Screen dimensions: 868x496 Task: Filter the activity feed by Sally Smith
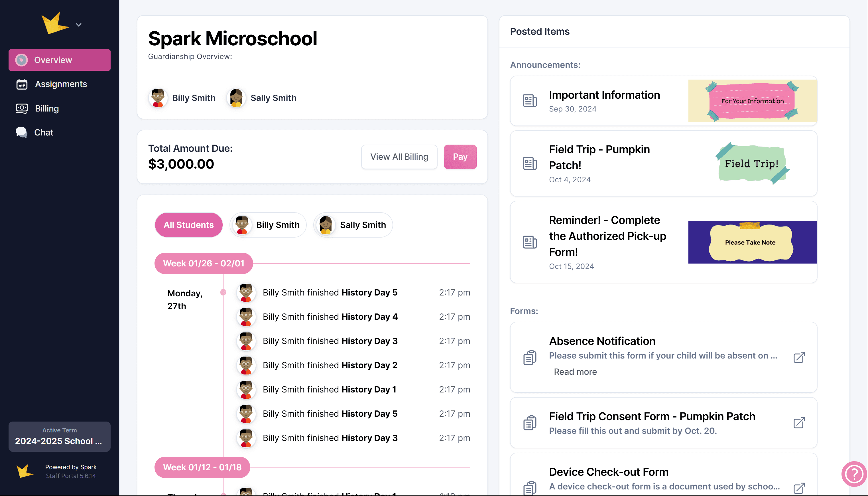353,225
